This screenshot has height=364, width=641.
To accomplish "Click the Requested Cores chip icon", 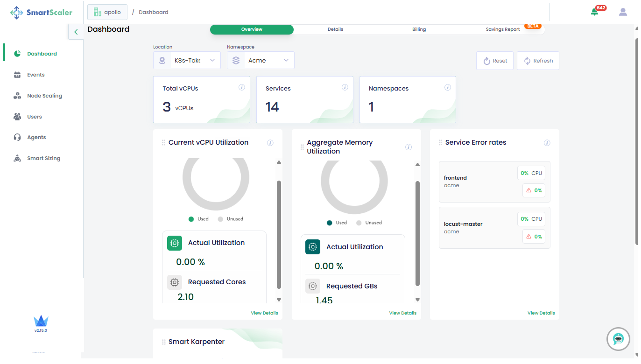I will pyautogui.click(x=175, y=282).
